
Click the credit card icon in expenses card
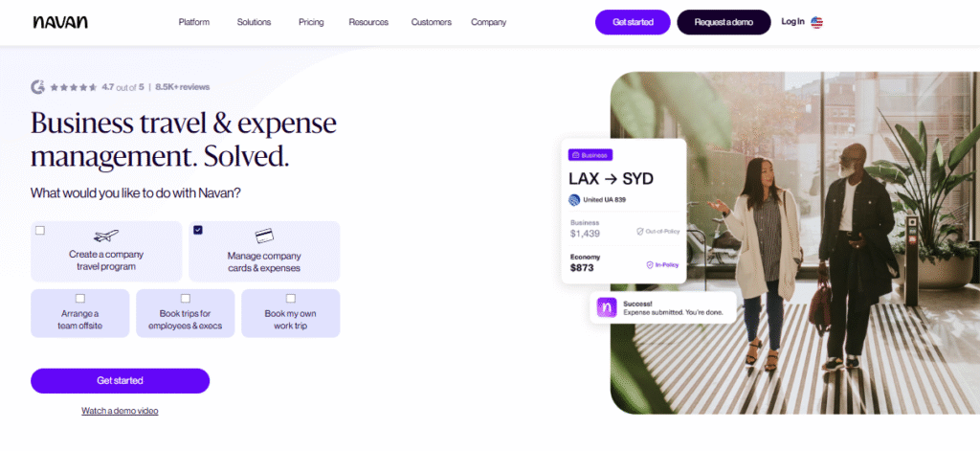coord(264,236)
